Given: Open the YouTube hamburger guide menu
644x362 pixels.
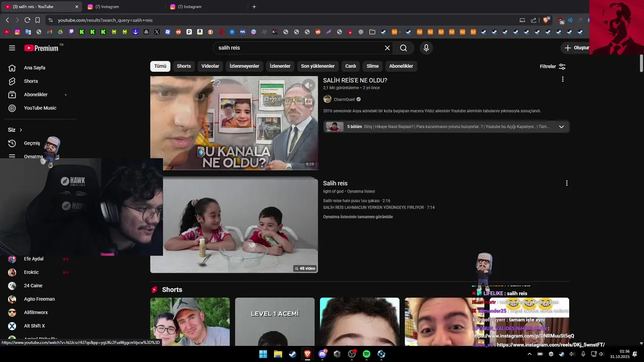Looking at the screenshot, I should coord(12,48).
